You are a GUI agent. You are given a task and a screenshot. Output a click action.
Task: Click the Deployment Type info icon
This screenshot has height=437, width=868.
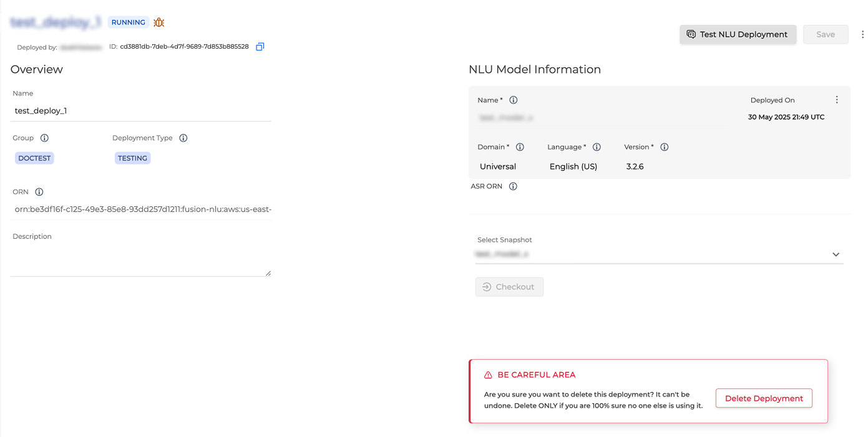183,138
